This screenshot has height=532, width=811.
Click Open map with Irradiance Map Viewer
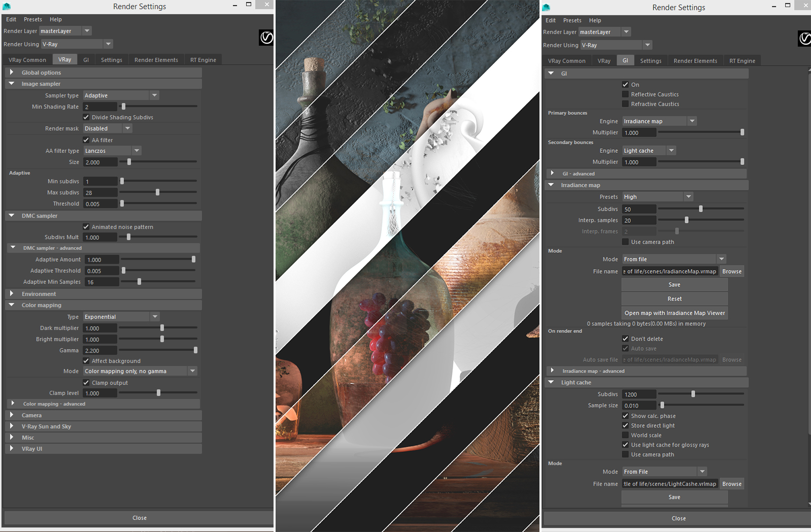tap(674, 313)
